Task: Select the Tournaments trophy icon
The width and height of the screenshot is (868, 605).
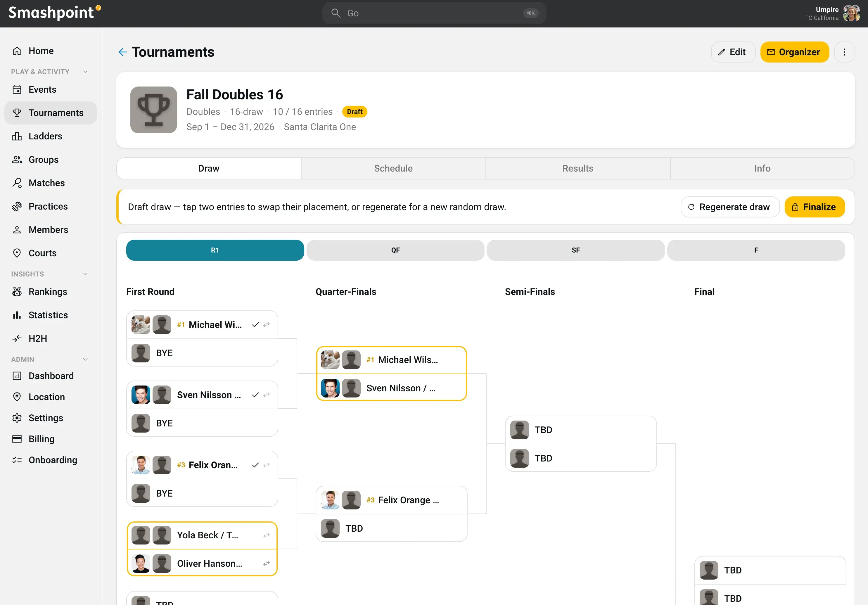Action: tap(17, 113)
